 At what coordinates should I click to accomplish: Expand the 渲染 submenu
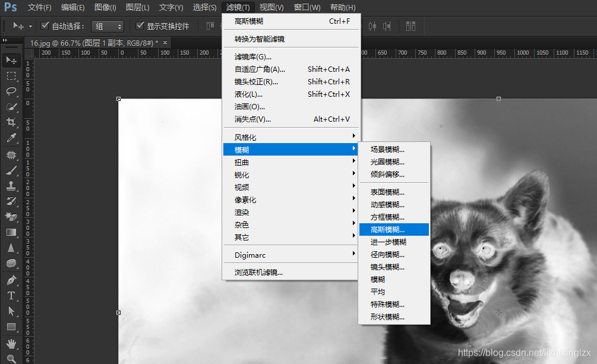point(290,212)
